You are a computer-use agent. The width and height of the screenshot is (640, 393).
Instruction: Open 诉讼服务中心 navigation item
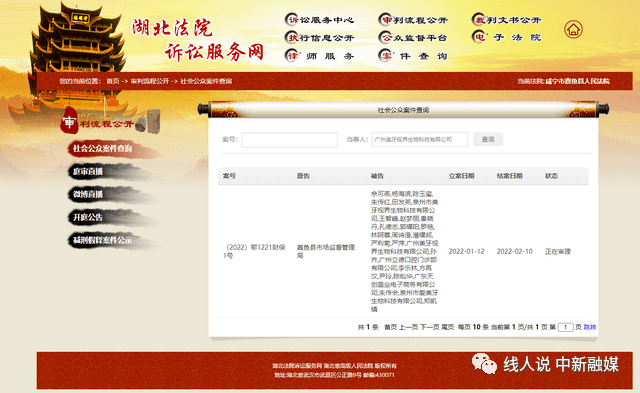click(319, 20)
